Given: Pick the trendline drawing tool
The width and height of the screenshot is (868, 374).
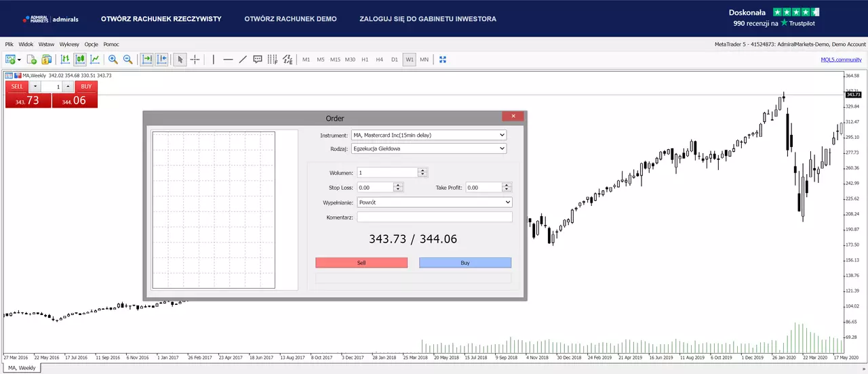Looking at the screenshot, I should pos(243,60).
